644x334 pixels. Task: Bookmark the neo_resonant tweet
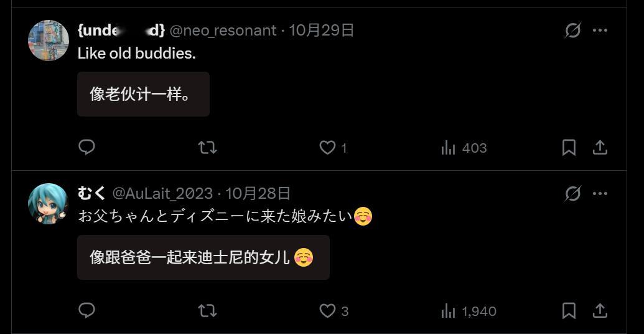coord(569,148)
